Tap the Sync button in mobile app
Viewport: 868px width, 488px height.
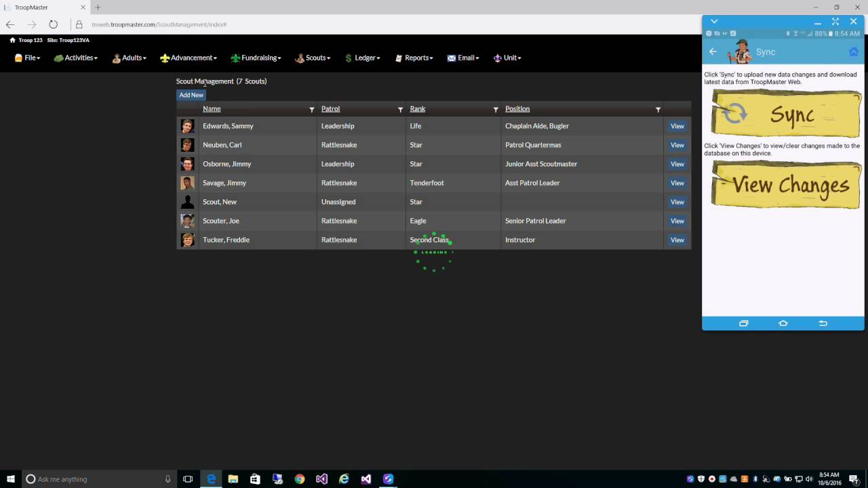click(785, 114)
